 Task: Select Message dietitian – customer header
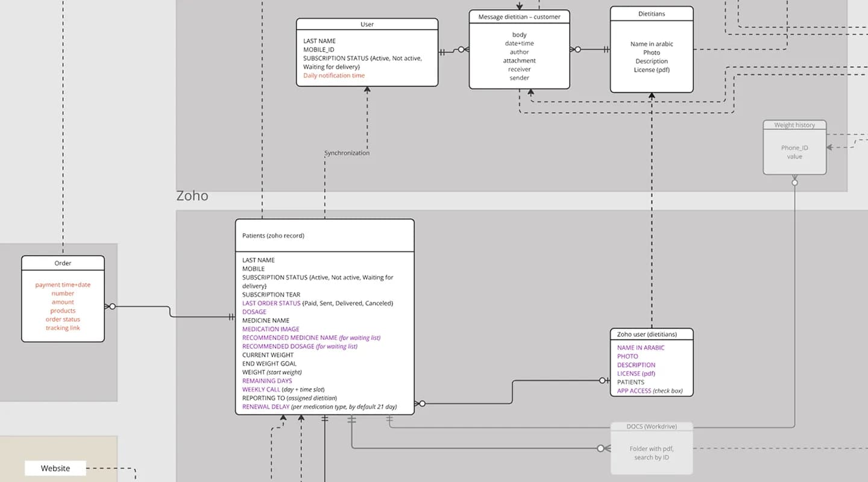coord(520,17)
